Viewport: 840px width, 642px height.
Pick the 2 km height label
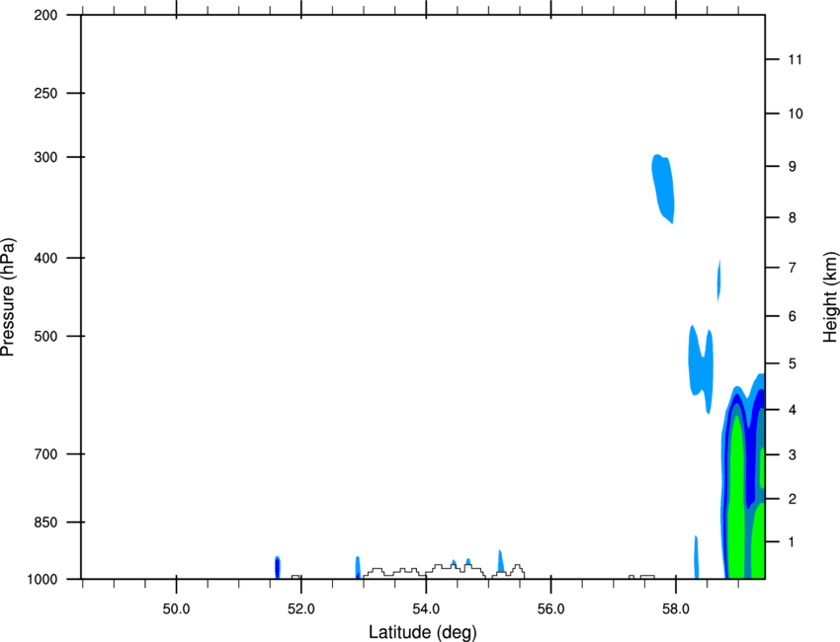(x=793, y=499)
